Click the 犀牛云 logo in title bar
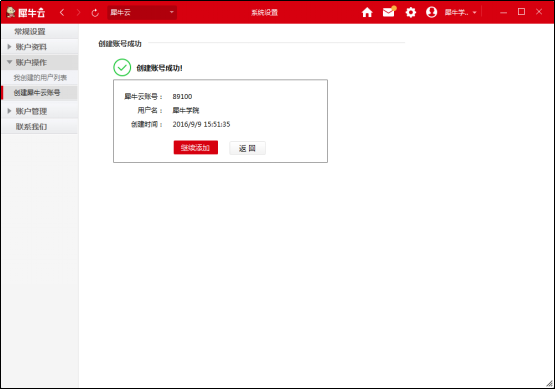 (x=26, y=12)
